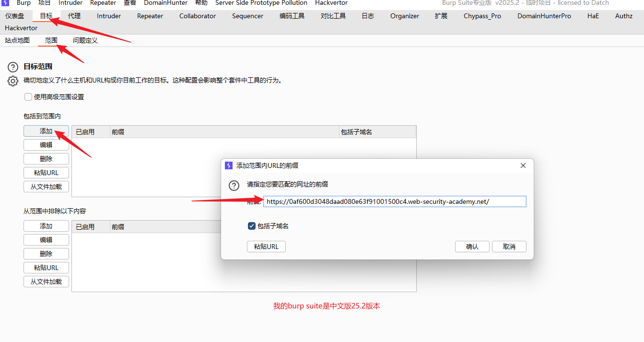The image size is (644, 342).
Task: Switch to the 仪表盘 tab
Action: [x=14, y=16]
